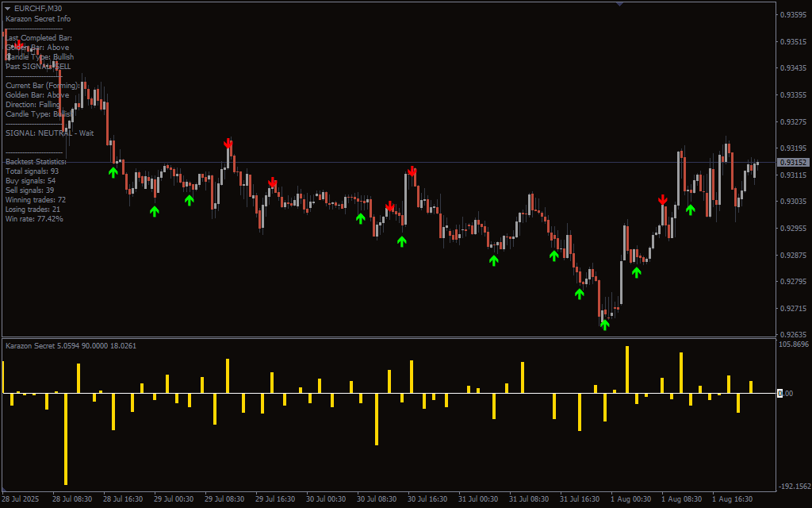This screenshot has width=812, height=508.
Task: Click the EURCHF,M30 chart title
Action: coord(36,8)
